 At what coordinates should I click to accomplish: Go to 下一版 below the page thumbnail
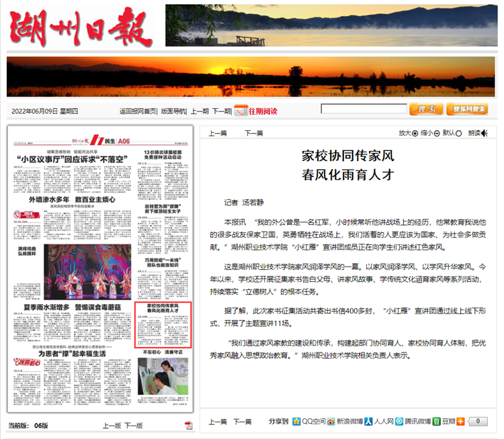[134, 426]
